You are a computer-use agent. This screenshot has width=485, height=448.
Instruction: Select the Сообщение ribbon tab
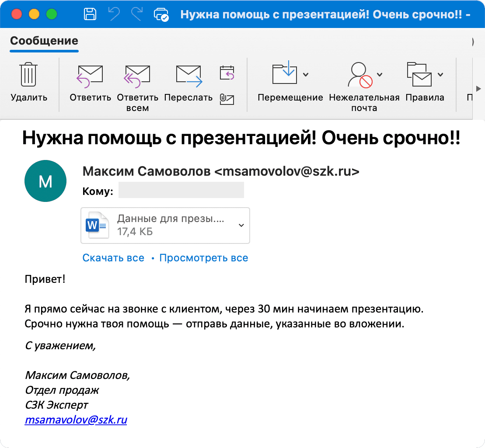point(44,41)
